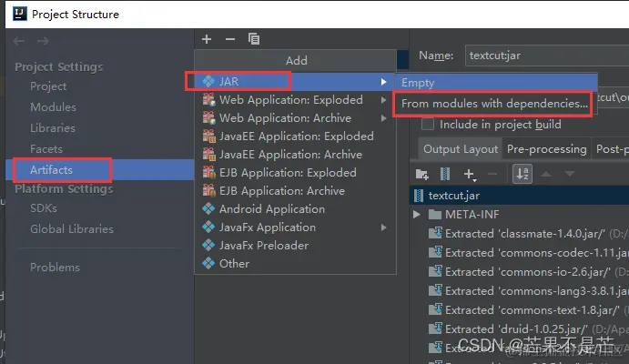This screenshot has height=364, width=629.
Task: Select Extracted 'commons-text-1.8.jar/' row
Action: pos(520,309)
